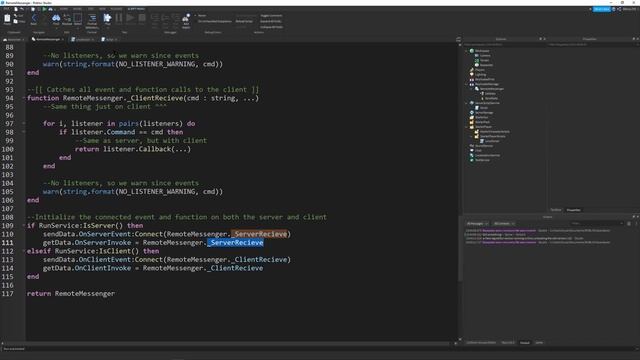The width and height of the screenshot is (640, 360).
Task: Switch to the Script editor tab
Action: (x=109, y=39)
